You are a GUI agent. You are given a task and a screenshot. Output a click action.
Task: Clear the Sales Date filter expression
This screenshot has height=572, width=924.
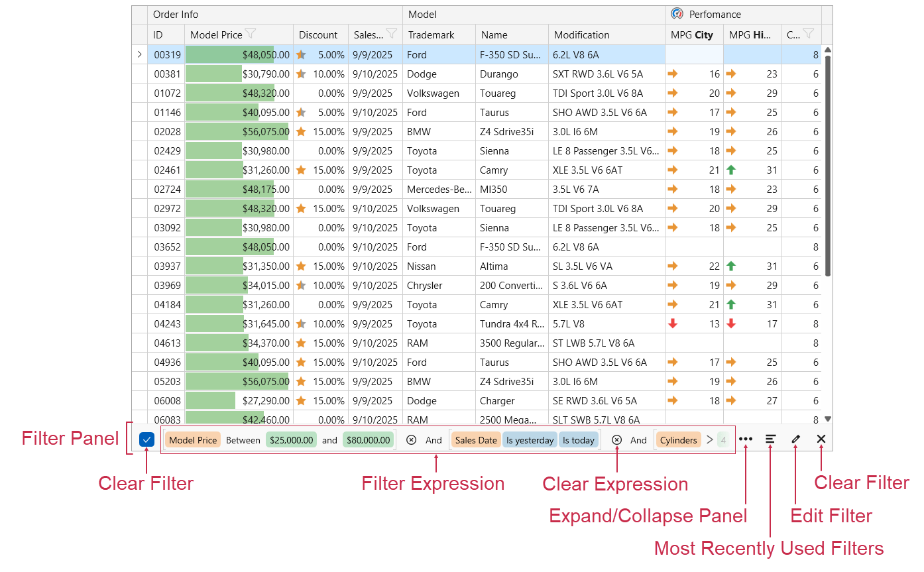(x=616, y=439)
